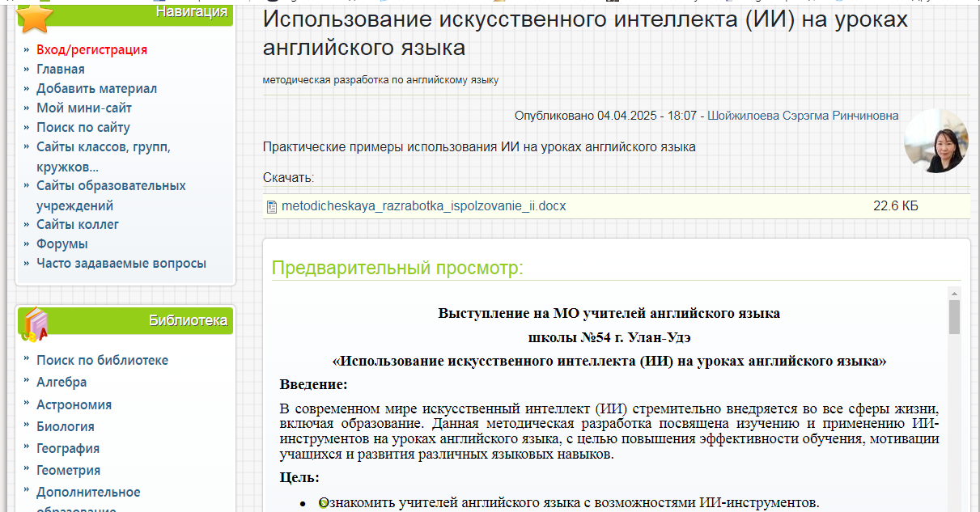Click the docx file icon near download link
The width and height of the screenshot is (980, 512).
click(272, 206)
